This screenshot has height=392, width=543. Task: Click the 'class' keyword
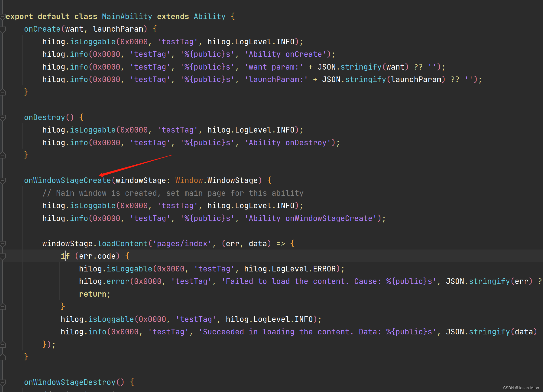86,17
